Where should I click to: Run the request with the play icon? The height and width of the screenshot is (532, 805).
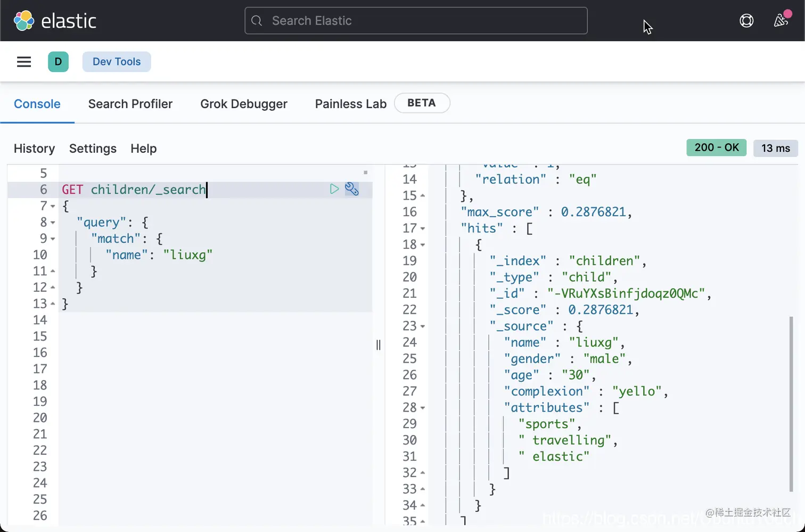click(x=334, y=189)
